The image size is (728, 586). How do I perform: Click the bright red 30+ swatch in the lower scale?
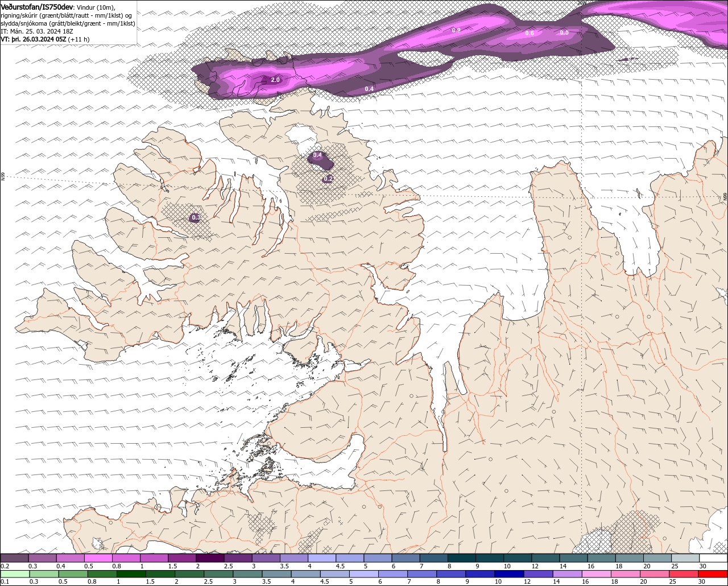[x=714, y=574]
